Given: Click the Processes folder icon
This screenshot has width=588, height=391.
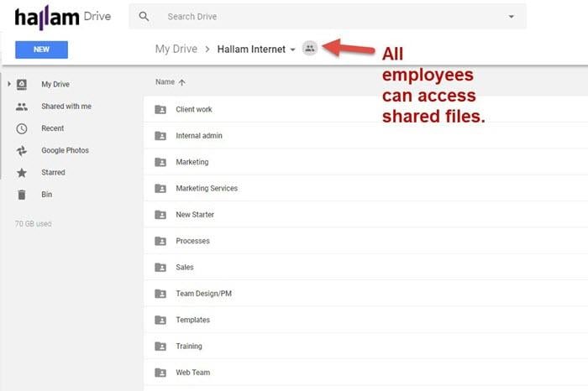Looking at the screenshot, I should click(x=160, y=241).
